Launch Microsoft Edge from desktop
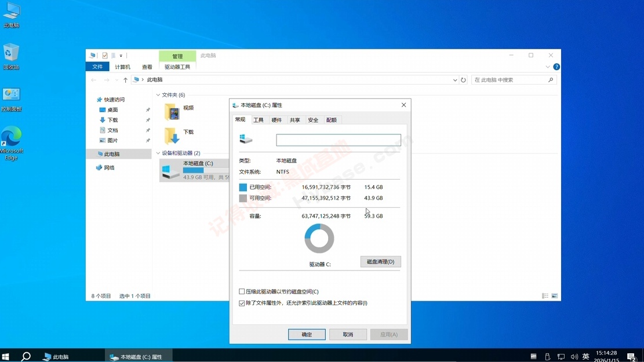 point(11,143)
